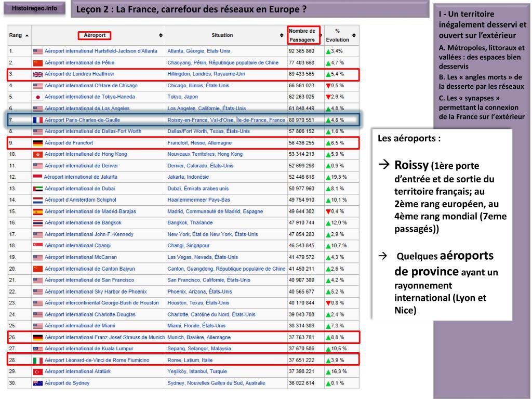Click the US flag beside Hartsfield-Jackson d'Atlanta
Screen dimensions: 532x399
pos(37,51)
